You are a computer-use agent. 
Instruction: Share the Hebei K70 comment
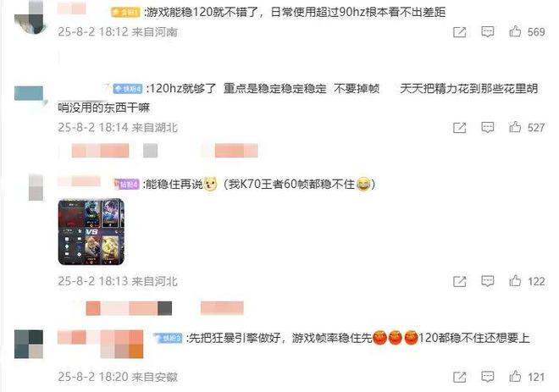point(460,282)
